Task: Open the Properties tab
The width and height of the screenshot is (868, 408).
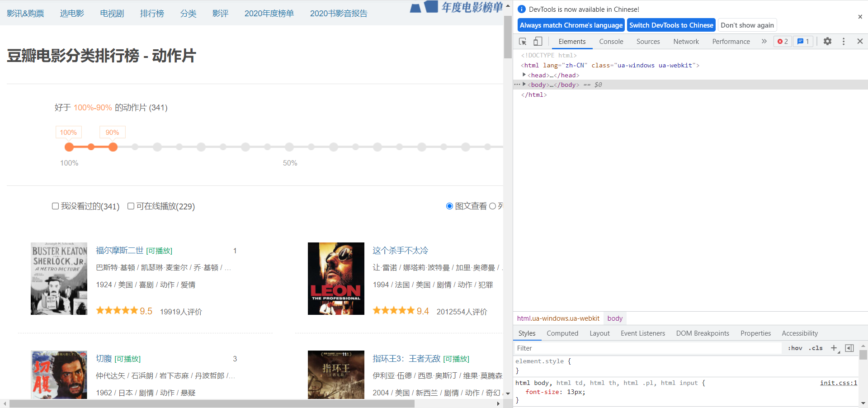Action: click(x=755, y=333)
